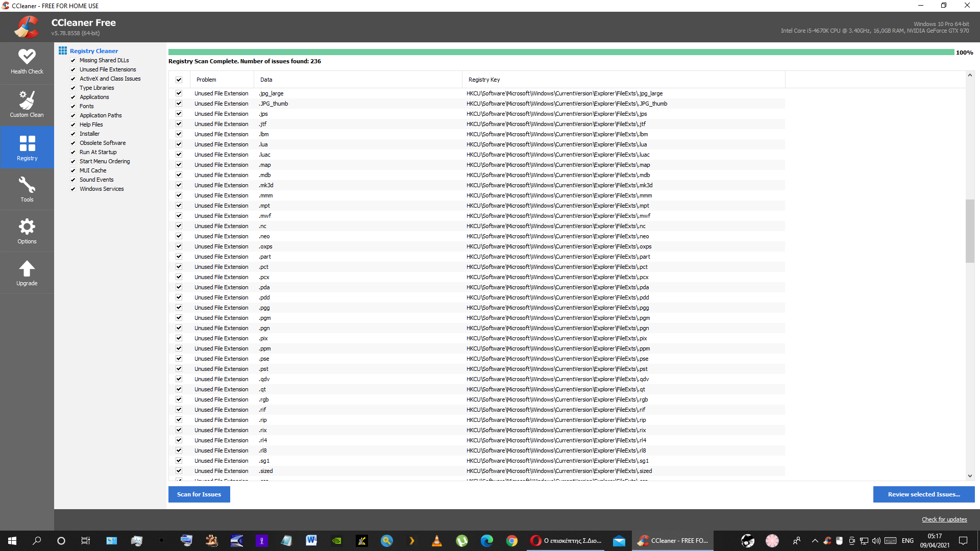Open volume control in system tray
The height and width of the screenshot is (551, 980).
(876, 541)
